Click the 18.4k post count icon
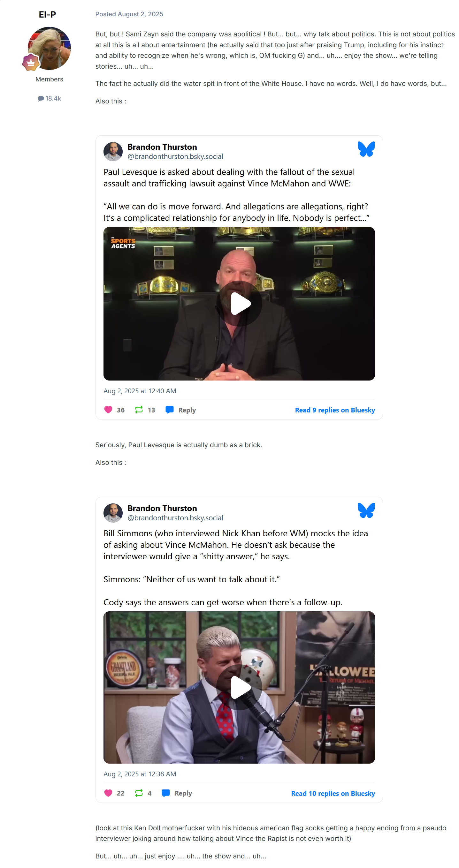Screen dimensions: 459x868 pos(41,98)
